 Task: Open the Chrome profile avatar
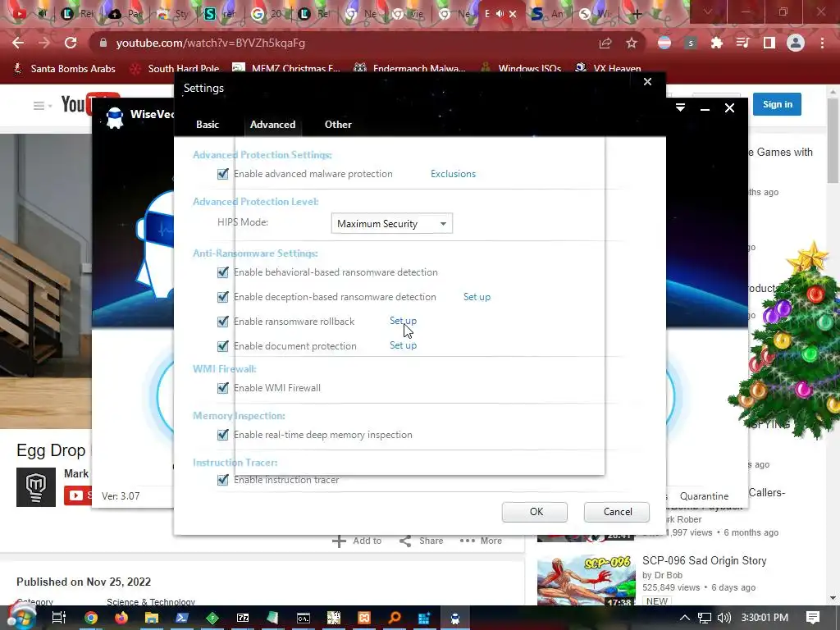click(x=796, y=43)
